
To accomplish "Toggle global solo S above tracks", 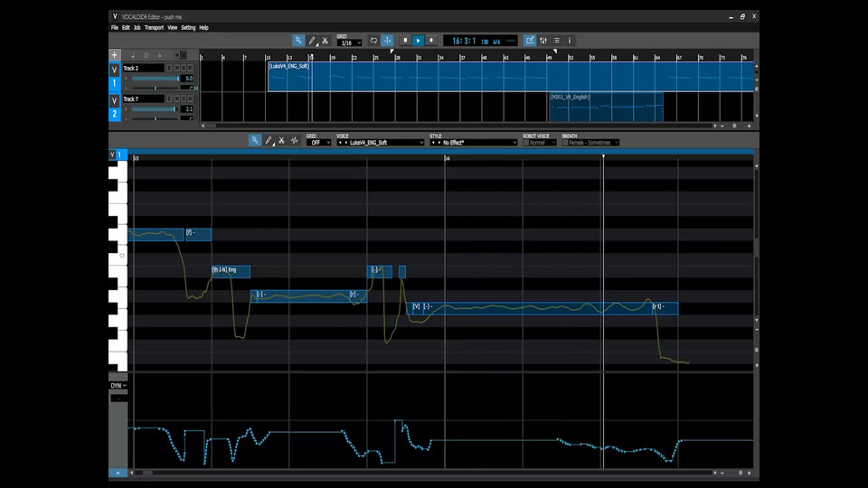I will point(184,55).
